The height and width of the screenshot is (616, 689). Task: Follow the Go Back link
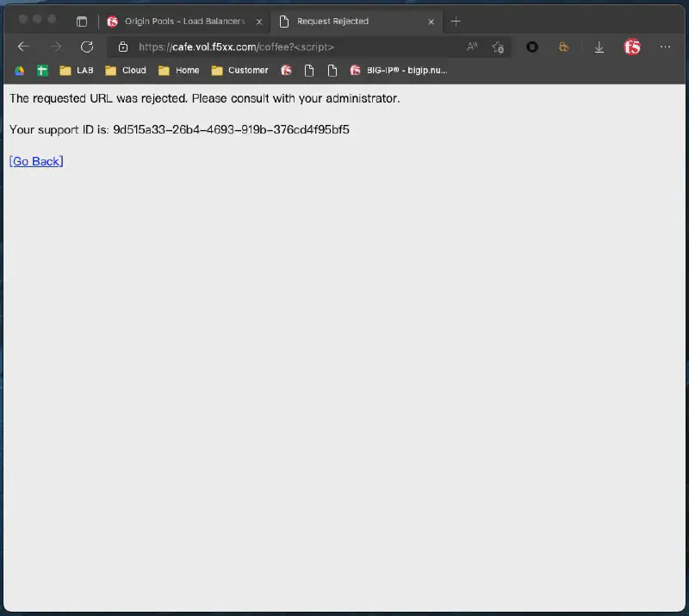[x=36, y=161]
